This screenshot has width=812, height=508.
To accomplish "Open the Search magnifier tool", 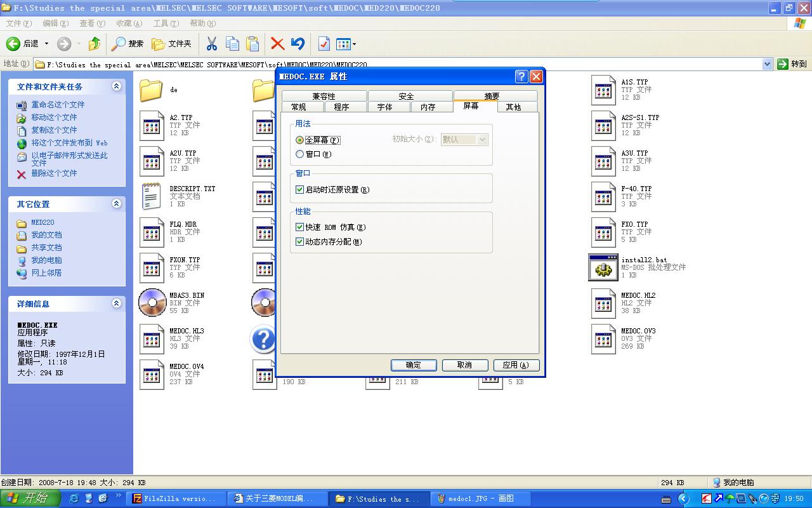I will pos(127,44).
